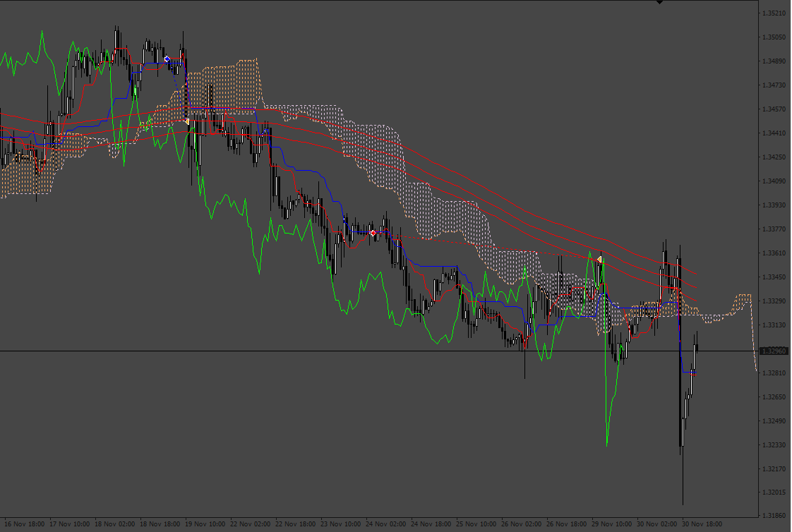The height and width of the screenshot is (532, 792).
Task: Click the 18 Nov 18:00 date label
Action: pyautogui.click(x=160, y=524)
